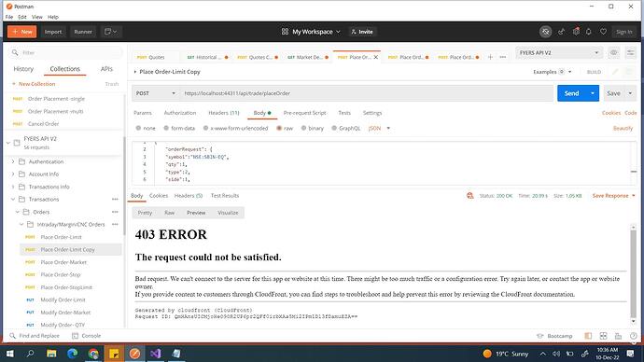Open the POST method dropdown
644x362 pixels.
(155, 93)
